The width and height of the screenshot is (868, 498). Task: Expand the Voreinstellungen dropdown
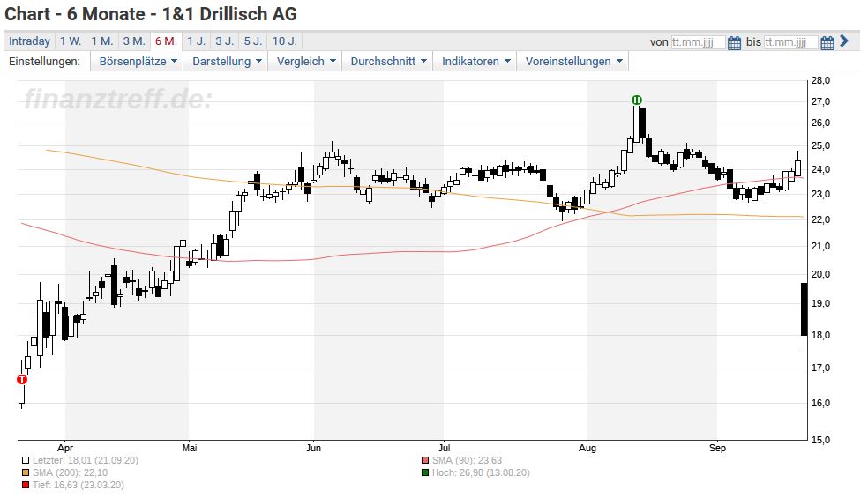(573, 62)
